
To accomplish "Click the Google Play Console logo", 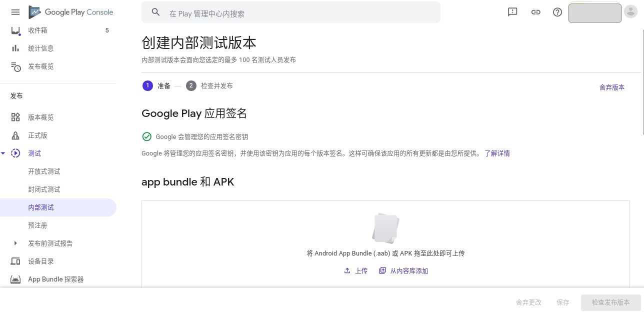I will [x=71, y=12].
